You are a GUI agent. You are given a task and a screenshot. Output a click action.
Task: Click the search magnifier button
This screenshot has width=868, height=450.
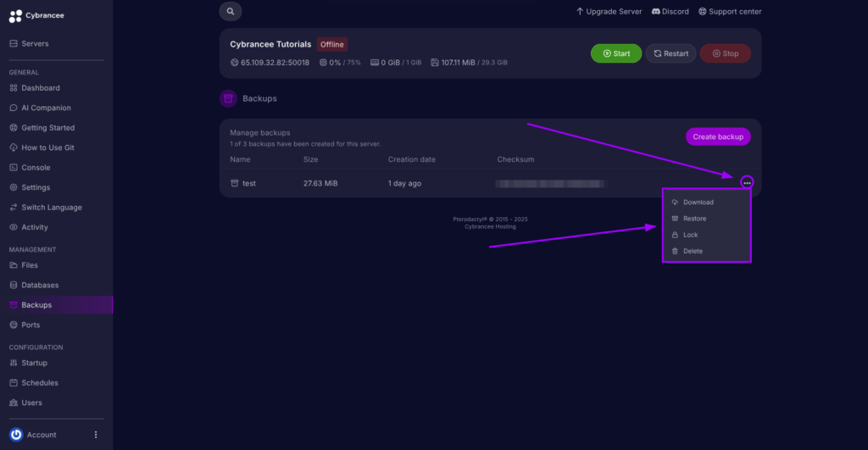(231, 11)
